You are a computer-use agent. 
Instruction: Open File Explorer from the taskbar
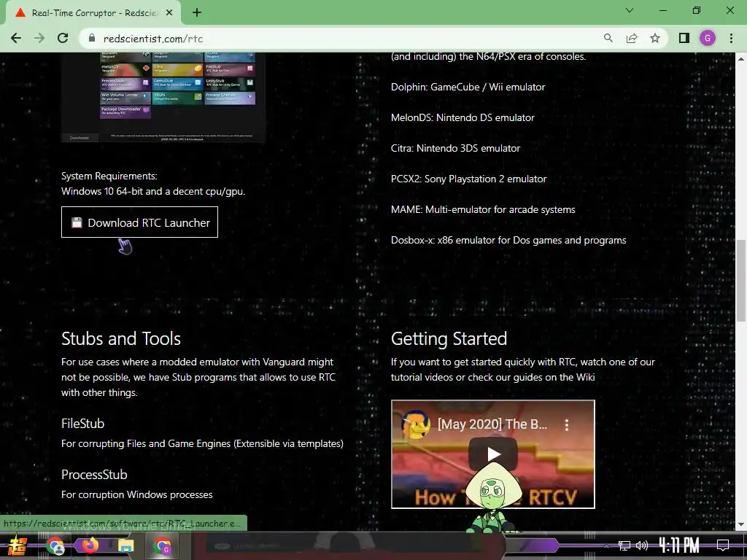125,545
